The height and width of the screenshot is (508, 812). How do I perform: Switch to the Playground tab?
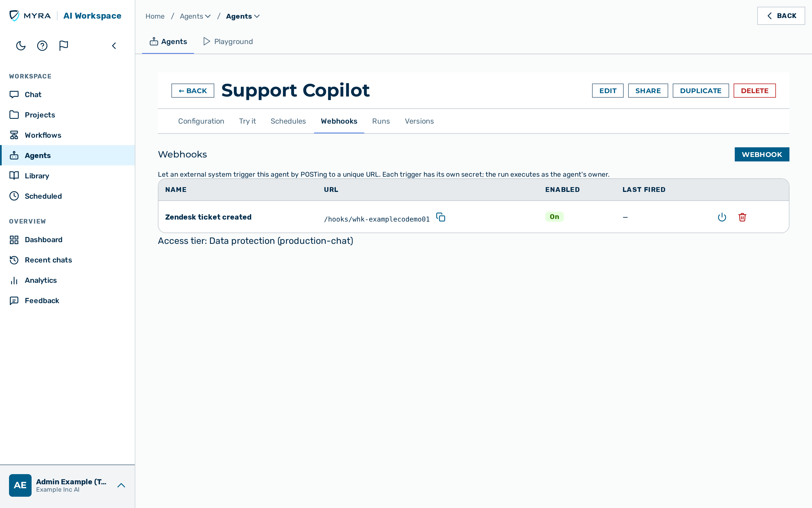click(228, 41)
